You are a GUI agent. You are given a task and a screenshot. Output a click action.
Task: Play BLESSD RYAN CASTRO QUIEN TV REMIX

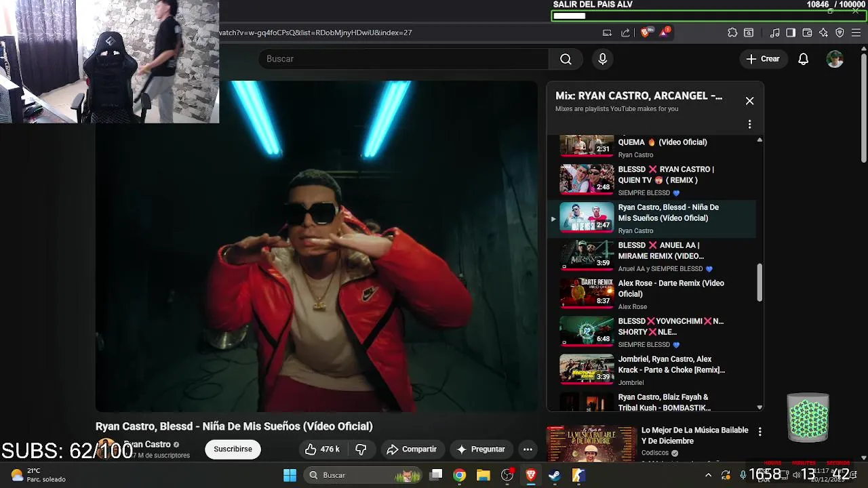point(651,180)
